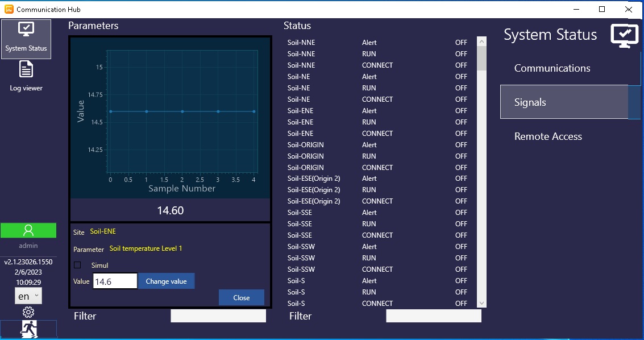Close the parameter detail panel

pyautogui.click(x=241, y=297)
